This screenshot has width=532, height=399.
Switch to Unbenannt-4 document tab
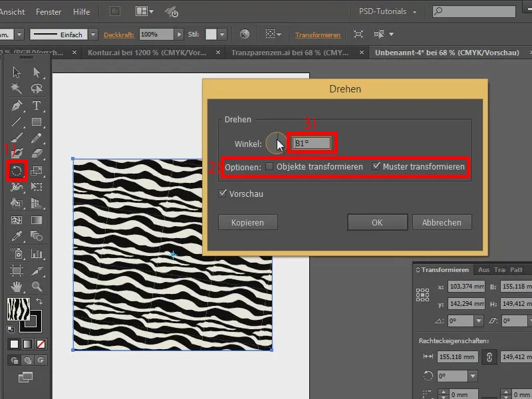pyautogui.click(x=447, y=53)
